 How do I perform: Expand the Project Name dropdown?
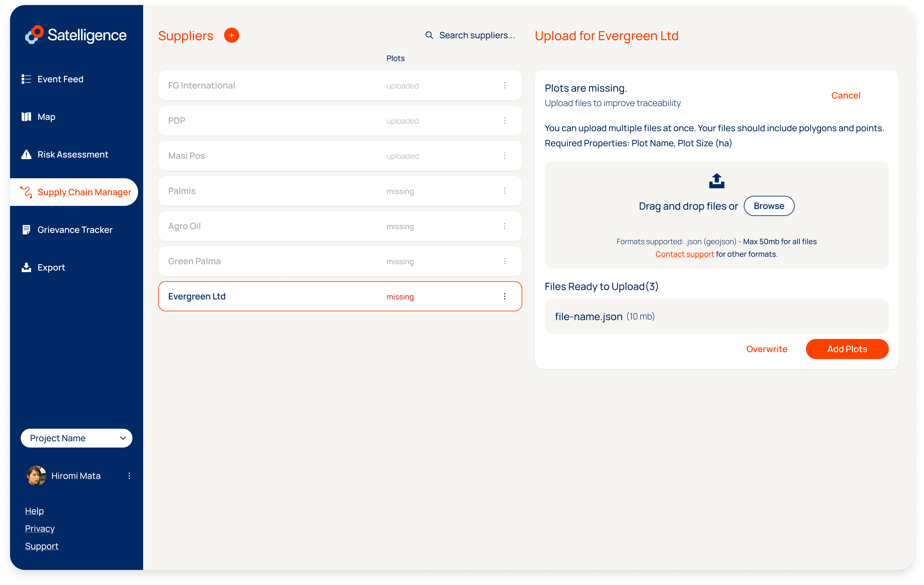pyautogui.click(x=76, y=438)
